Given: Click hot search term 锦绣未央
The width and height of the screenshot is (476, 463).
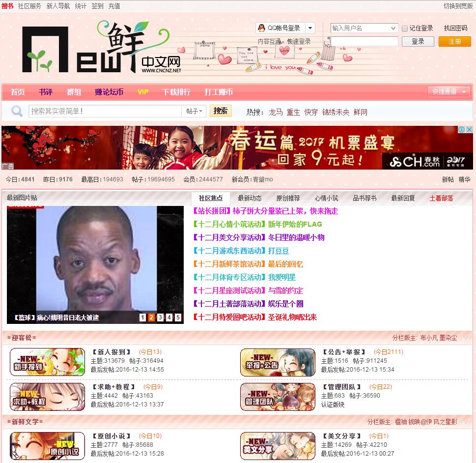Looking at the screenshot, I should pos(336,112).
